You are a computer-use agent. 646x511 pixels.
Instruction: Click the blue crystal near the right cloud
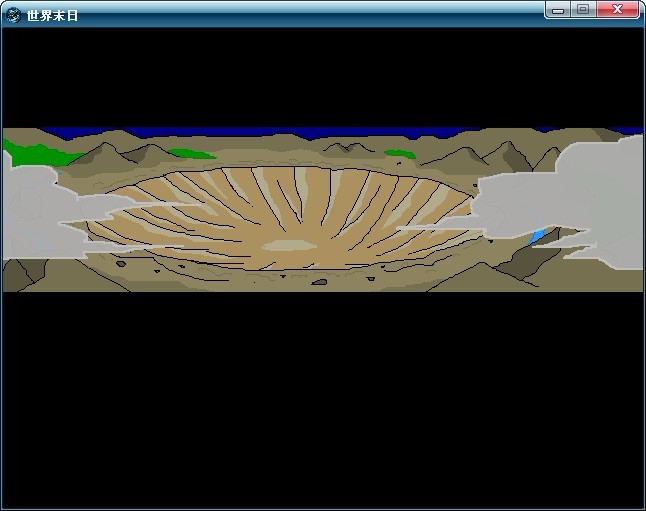(537, 236)
